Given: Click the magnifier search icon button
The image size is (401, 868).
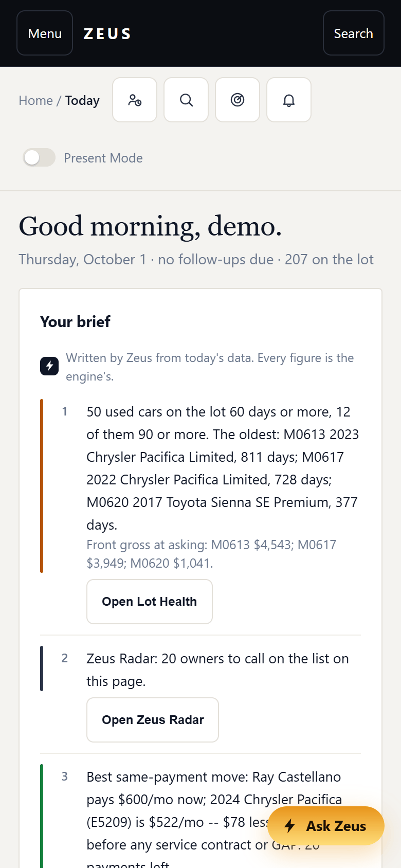Looking at the screenshot, I should click(186, 100).
